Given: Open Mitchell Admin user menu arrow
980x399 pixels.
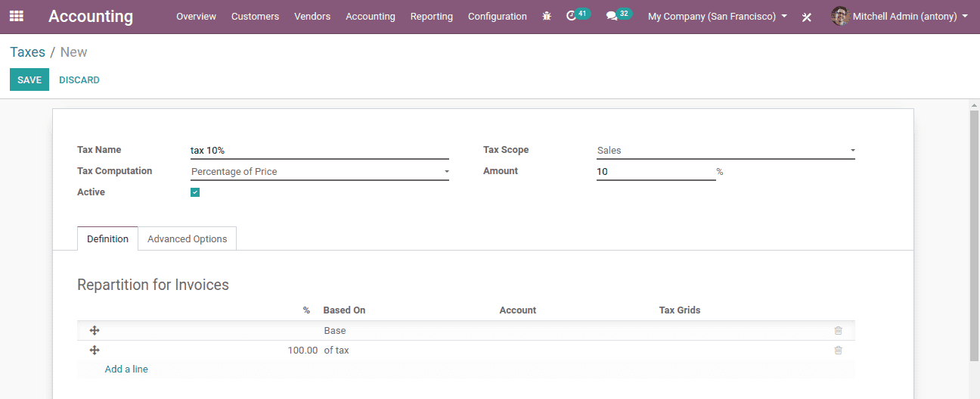Looking at the screenshot, I should [965, 16].
